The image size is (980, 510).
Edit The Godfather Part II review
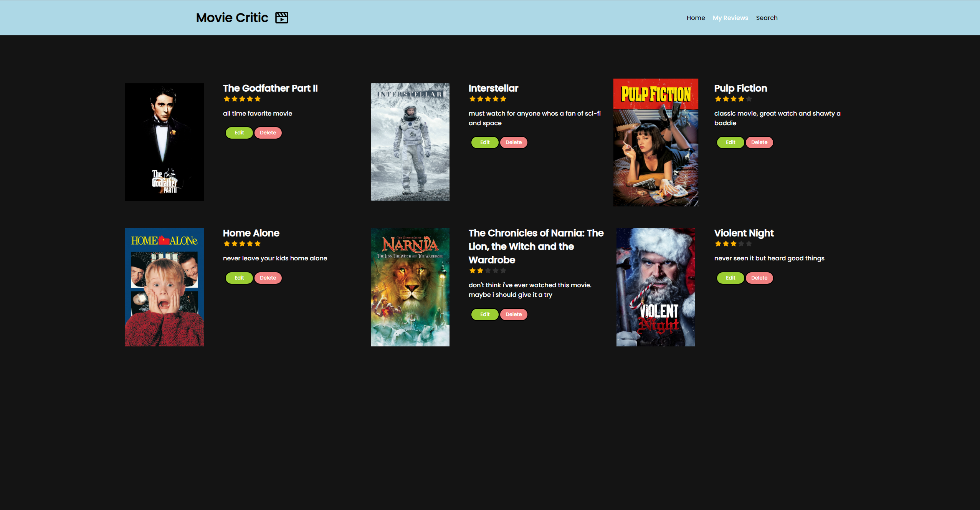pos(239,132)
